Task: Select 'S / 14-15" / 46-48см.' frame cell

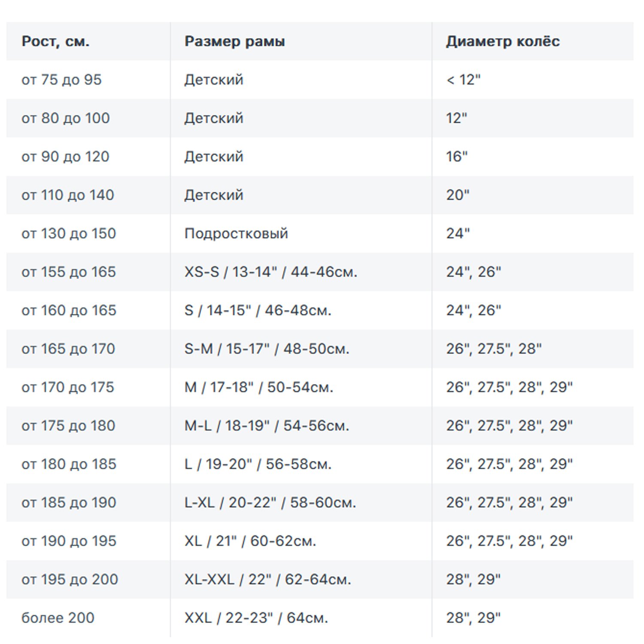Action: [301, 310]
